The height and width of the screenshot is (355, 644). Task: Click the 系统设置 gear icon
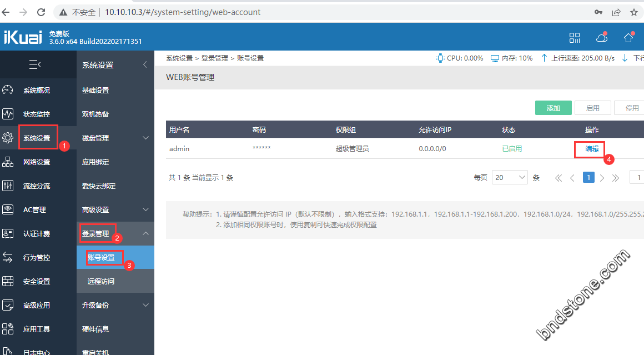8,138
